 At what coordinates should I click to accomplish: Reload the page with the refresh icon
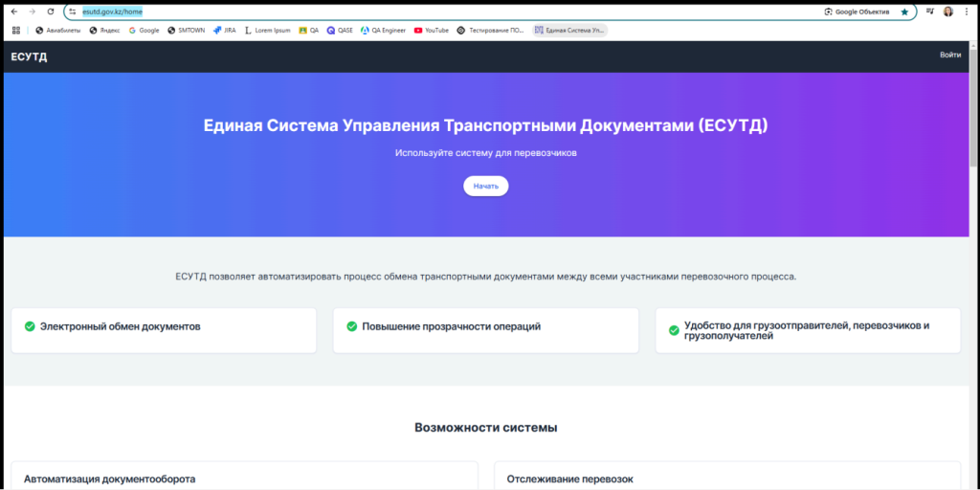51,11
